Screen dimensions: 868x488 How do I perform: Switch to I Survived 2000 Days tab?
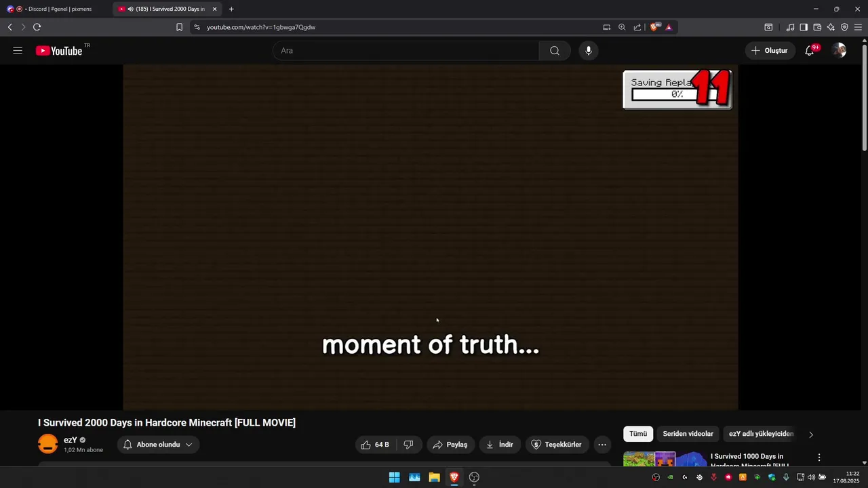(x=167, y=9)
